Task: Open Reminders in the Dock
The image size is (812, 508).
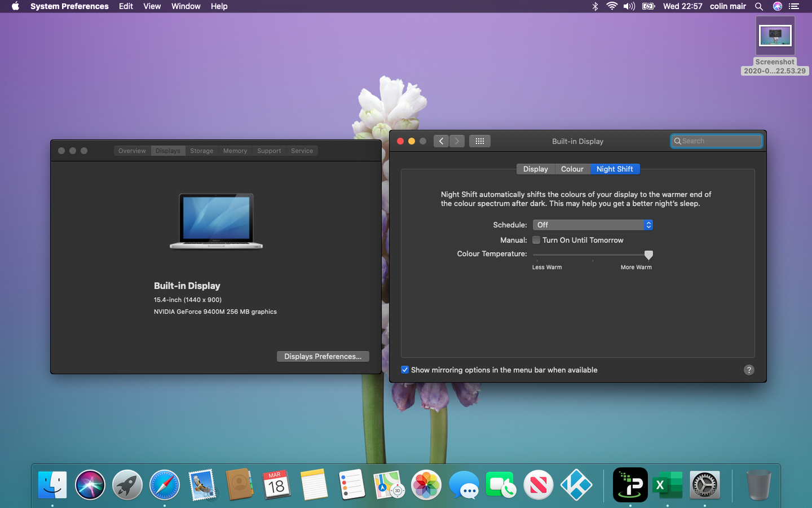Action: click(351, 485)
